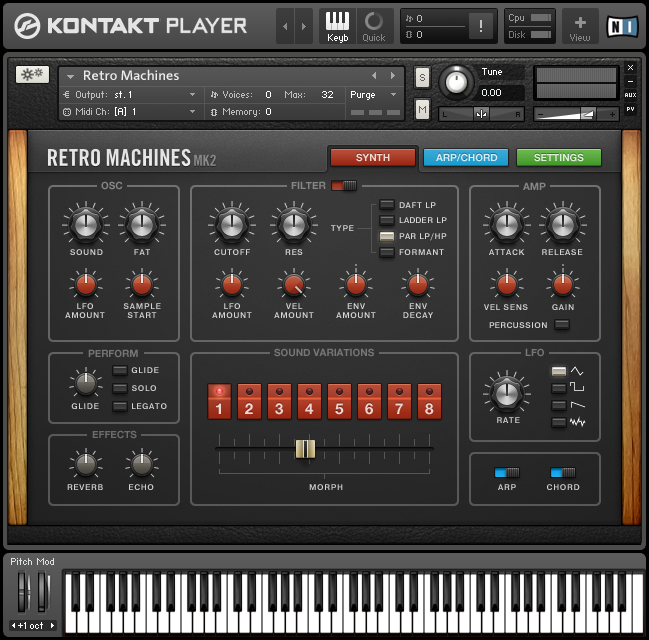Select sound variation 1
The height and width of the screenshot is (640, 649).
[x=219, y=402]
